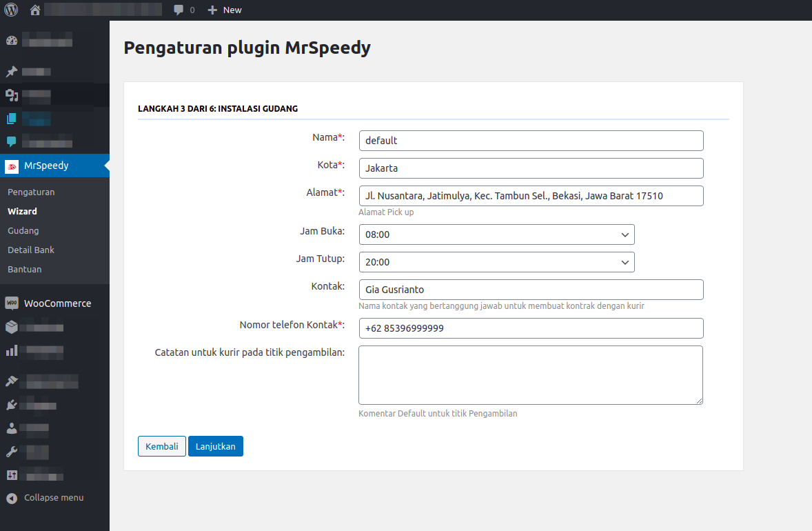
Task: Open Detail Bank submenu
Action: [31, 250]
